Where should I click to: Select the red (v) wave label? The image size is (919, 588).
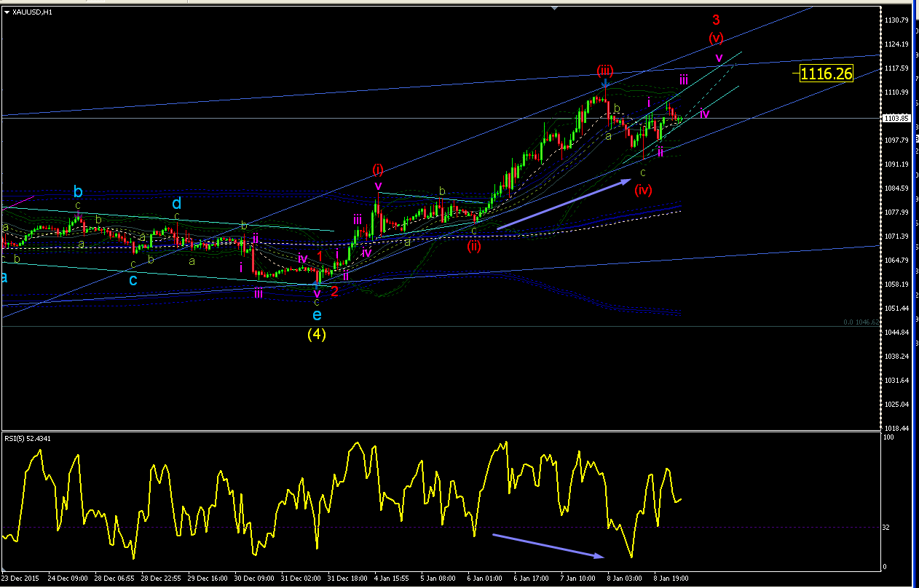pyautogui.click(x=716, y=38)
